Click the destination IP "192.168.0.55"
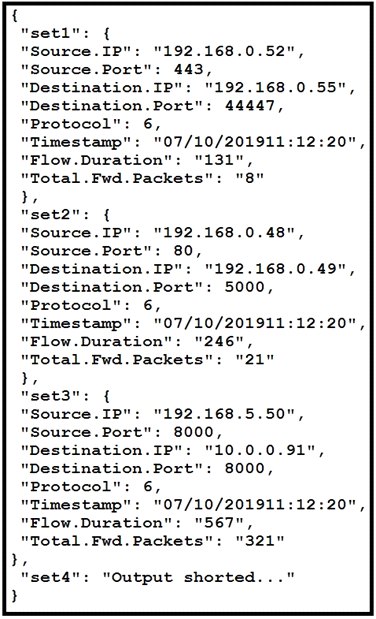The height and width of the screenshot is (619, 376). [275, 87]
